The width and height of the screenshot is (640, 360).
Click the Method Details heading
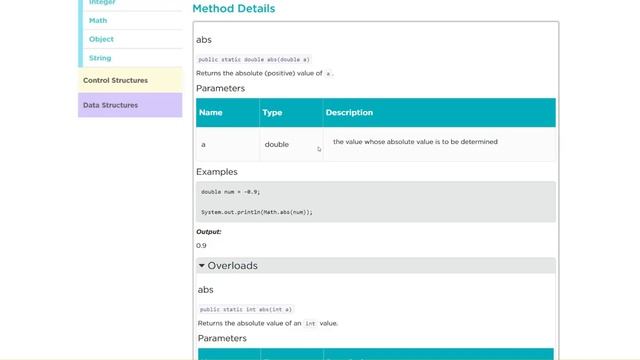pos(233,9)
